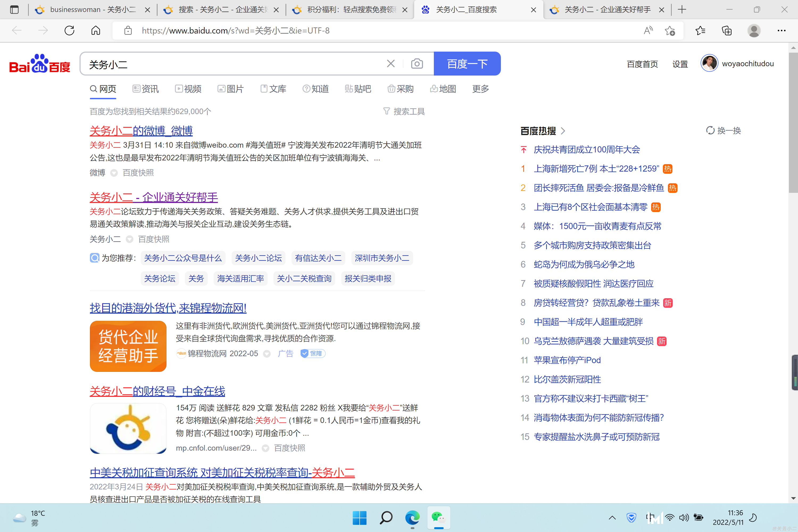The height and width of the screenshot is (532, 798).
Task: Open Windows taskbar search
Action: (x=386, y=518)
